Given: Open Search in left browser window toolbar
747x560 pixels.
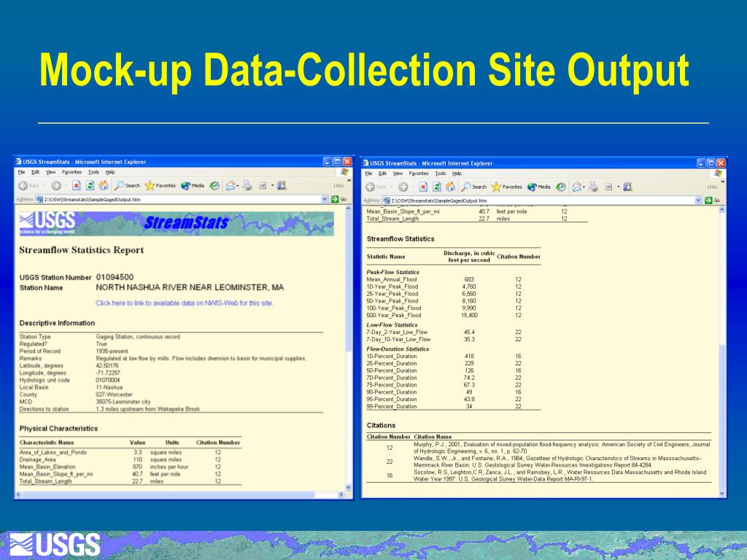Looking at the screenshot, I should coord(127,186).
